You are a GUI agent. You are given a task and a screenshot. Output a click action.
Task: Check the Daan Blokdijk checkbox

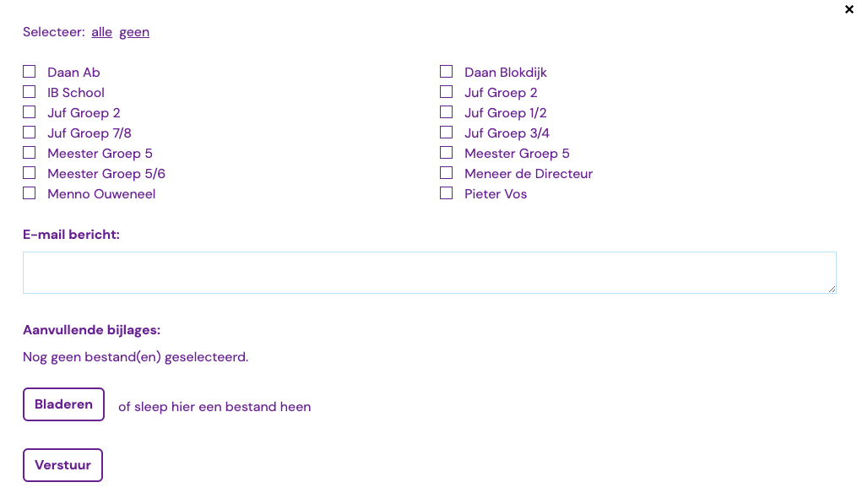click(x=447, y=72)
